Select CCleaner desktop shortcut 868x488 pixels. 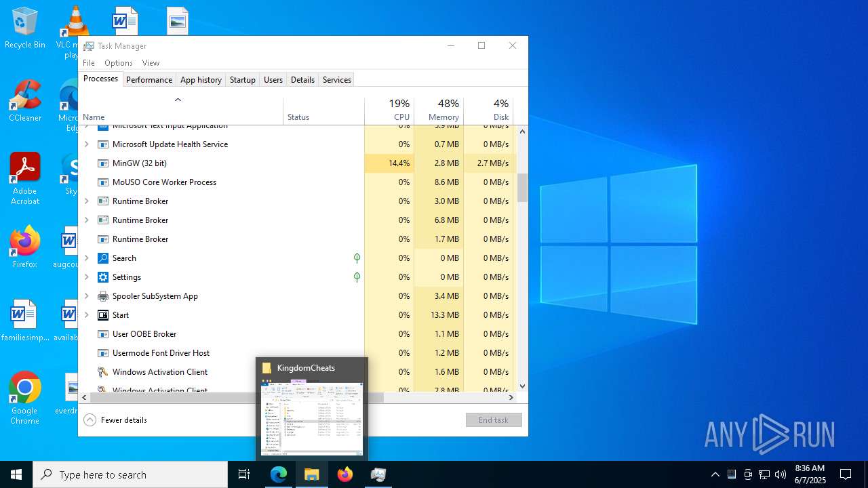click(25, 102)
